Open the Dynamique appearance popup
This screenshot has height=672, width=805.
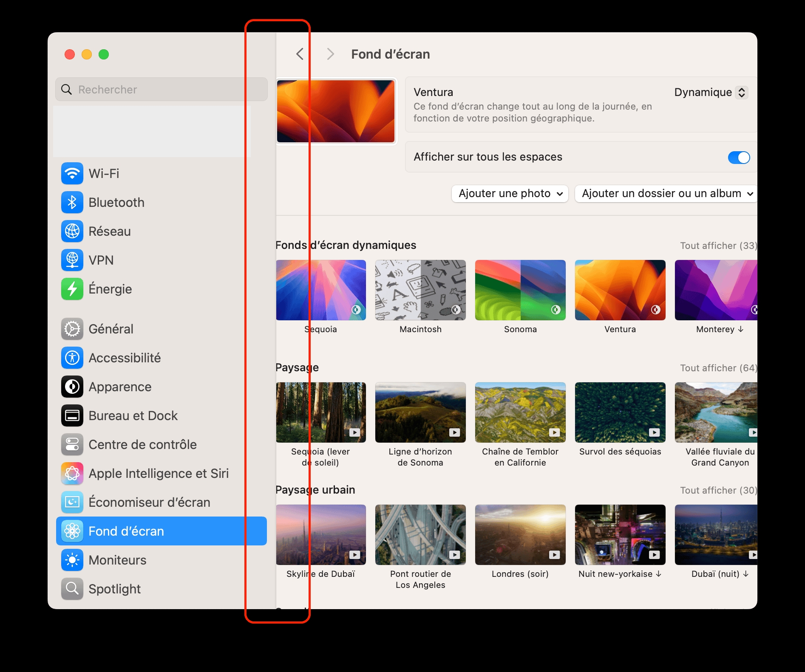tap(711, 93)
